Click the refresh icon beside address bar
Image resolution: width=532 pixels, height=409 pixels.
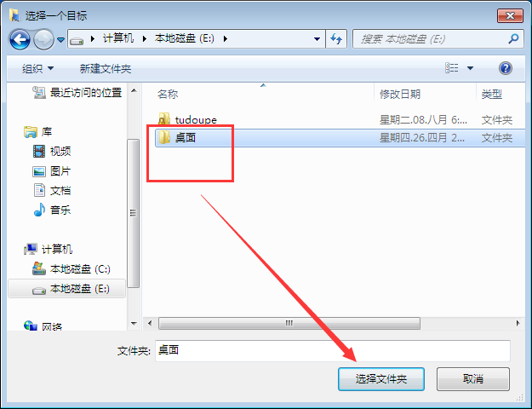pos(336,38)
